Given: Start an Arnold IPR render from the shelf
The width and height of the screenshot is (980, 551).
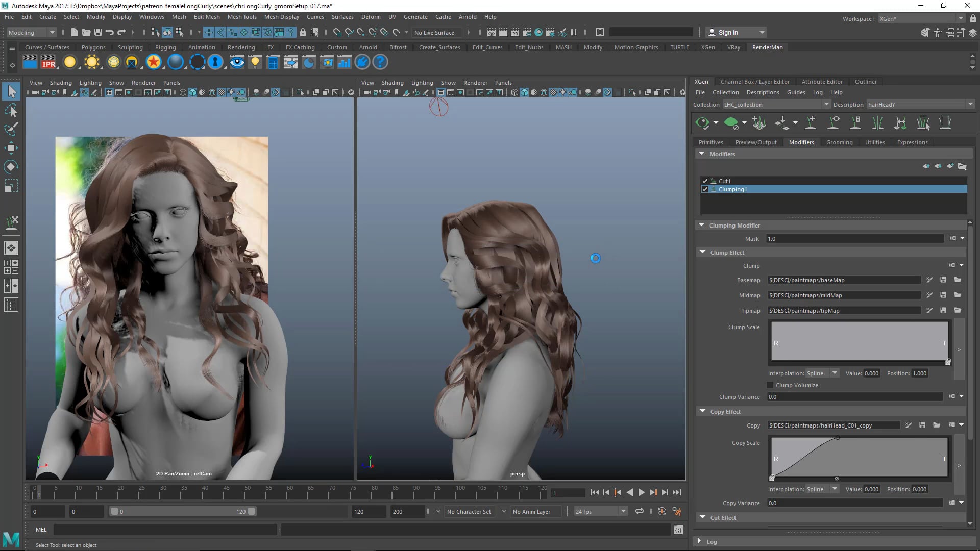Looking at the screenshot, I should click(x=49, y=62).
